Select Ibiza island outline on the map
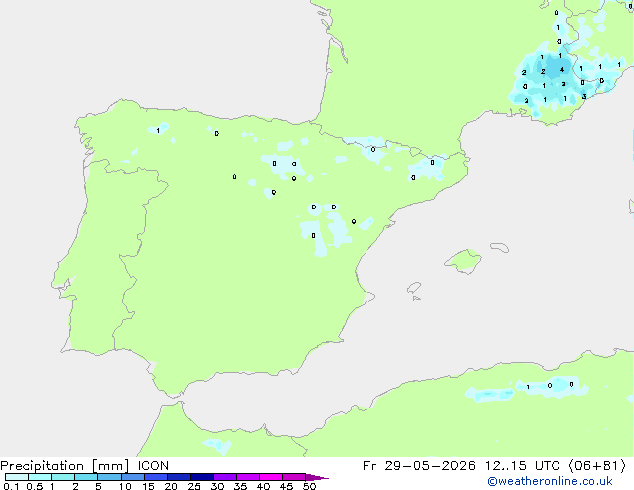This screenshot has width=634, height=490. tap(414, 288)
